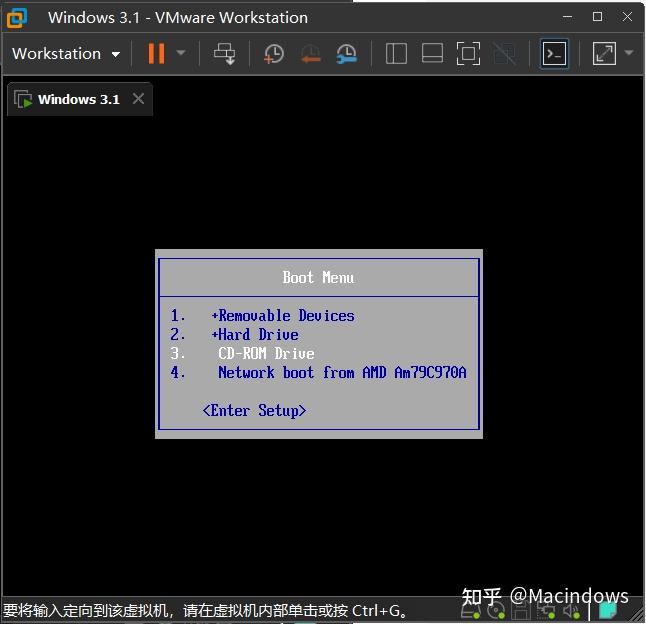The height and width of the screenshot is (624, 646).
Task: Expand the power options arrow beside pause
Action: pos(180,53)
